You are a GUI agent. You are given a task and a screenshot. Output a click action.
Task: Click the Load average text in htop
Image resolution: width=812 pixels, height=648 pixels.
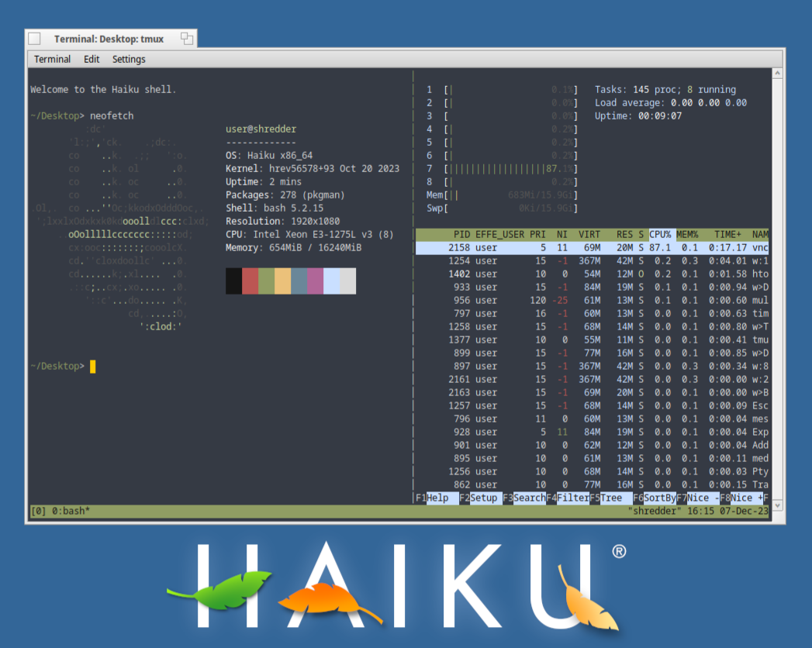tap(671, 103)
